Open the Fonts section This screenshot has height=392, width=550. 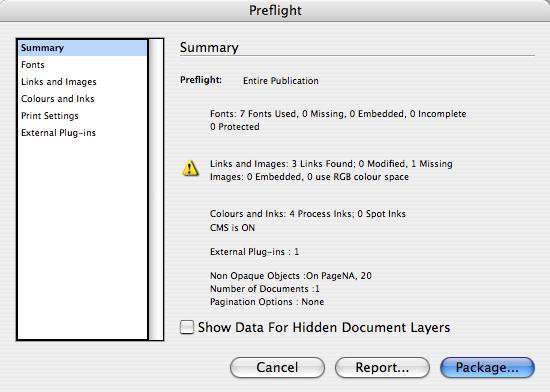click(33, 65)
